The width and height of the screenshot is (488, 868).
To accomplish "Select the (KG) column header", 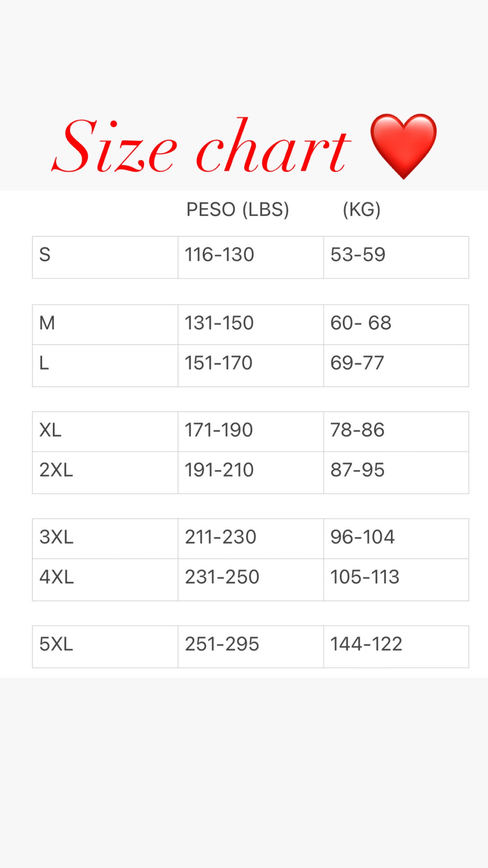I will tap(361, 210).
